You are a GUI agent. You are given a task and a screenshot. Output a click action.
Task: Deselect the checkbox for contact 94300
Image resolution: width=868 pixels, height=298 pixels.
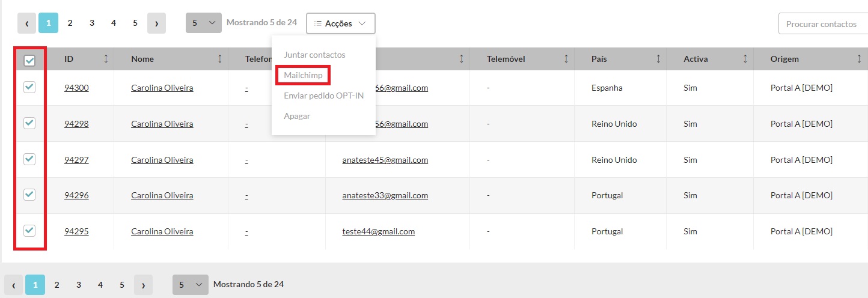29,87
